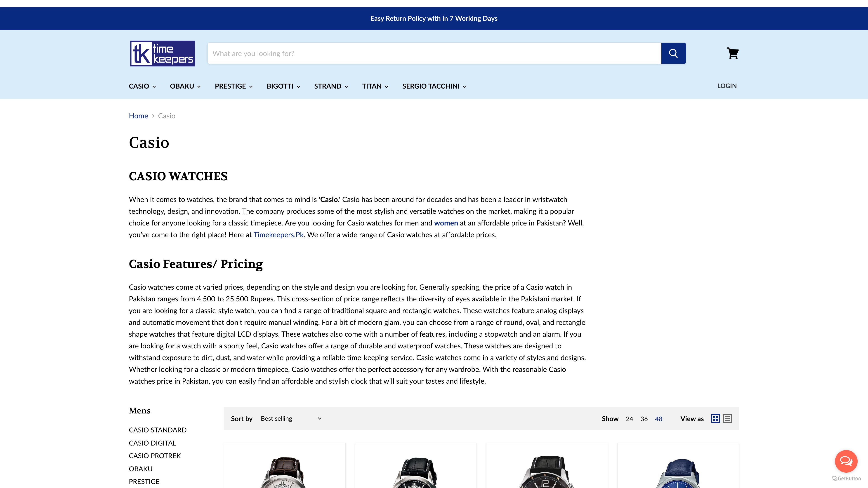Open the shopping cart icon
868x488 pixels.
(x=732, y=53)
